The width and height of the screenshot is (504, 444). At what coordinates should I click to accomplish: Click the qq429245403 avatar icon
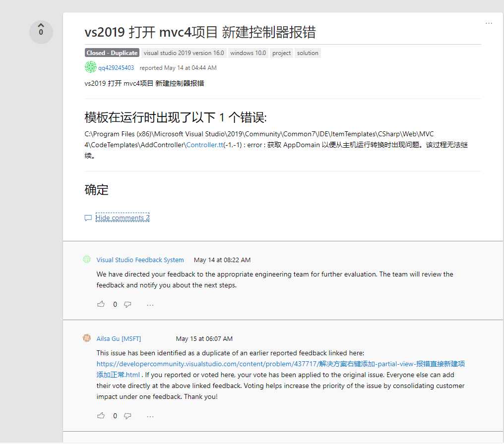[90, 67]
